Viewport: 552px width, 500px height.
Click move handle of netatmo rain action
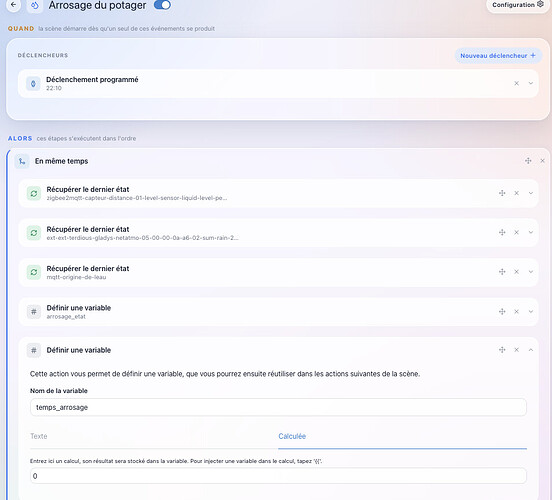pyautogui.click(x=502, y=232)
